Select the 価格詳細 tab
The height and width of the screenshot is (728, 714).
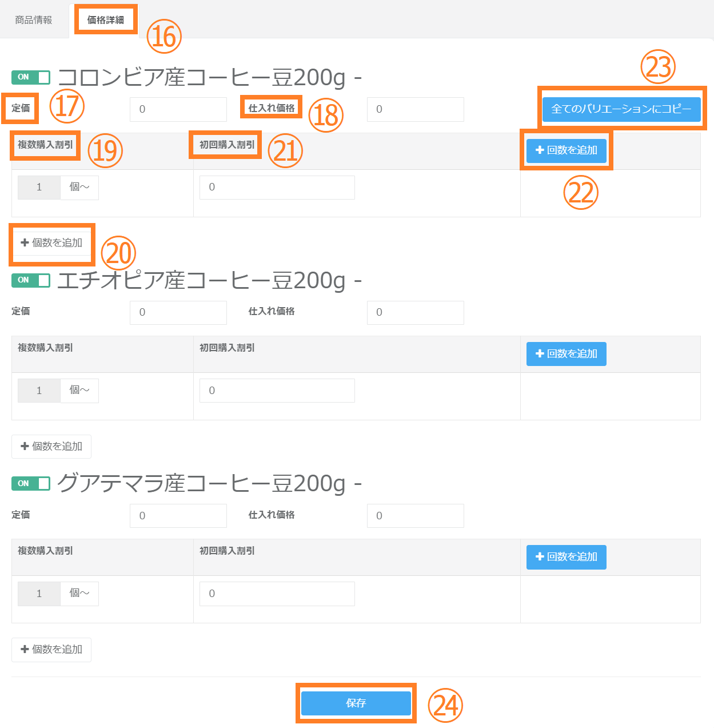[x=106, y=20]
